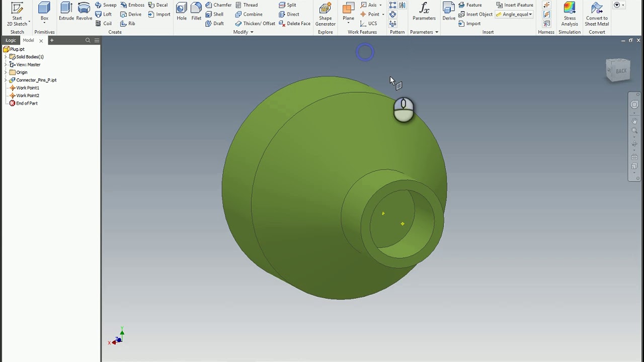Click the Delete Face command
Viewport: 644px width, 362px height.
coord(294,23)
